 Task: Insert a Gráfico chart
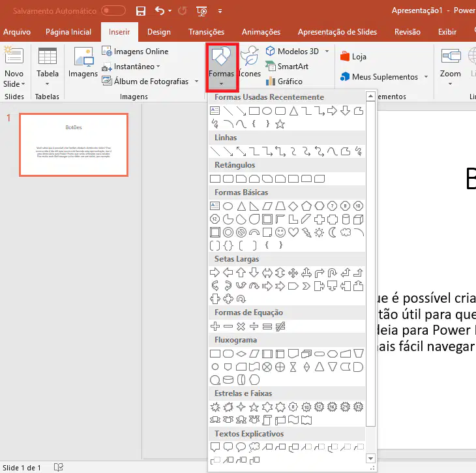[284, 82]
